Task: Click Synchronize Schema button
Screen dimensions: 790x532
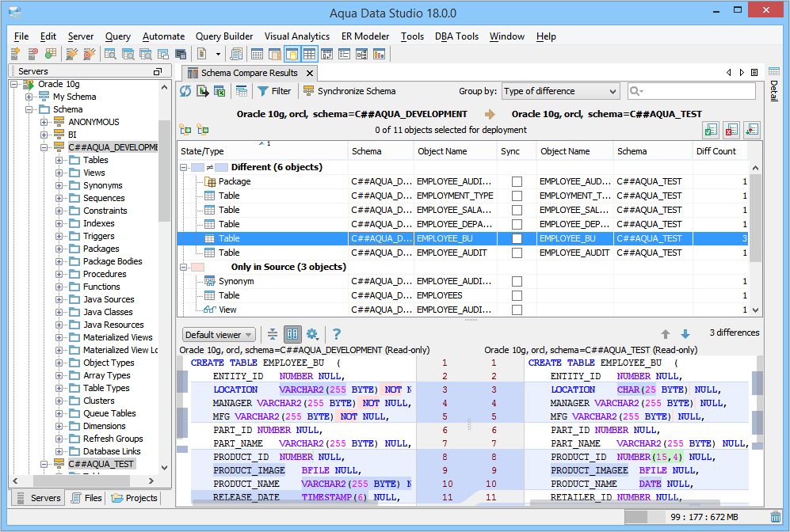Action: (x=349, y=91)
